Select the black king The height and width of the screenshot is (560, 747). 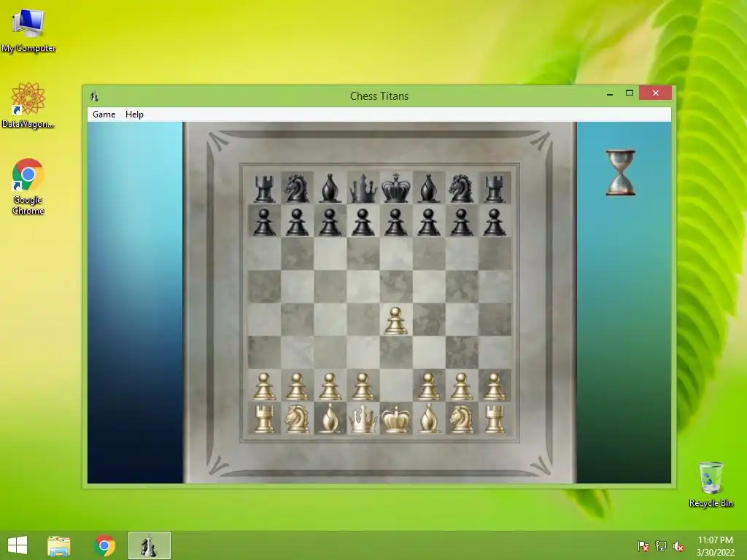click(x=396, y=189)
